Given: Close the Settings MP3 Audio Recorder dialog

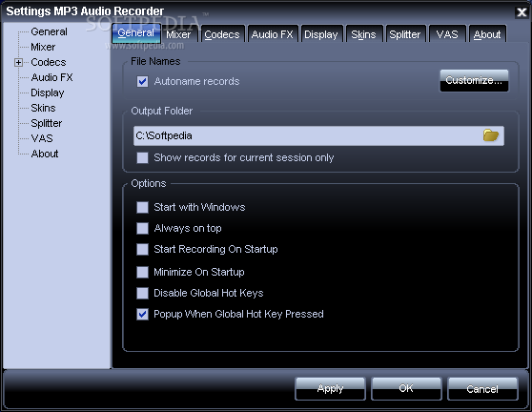Looking at the screenshot, I should pyautogui.click(x=522, y=12).
